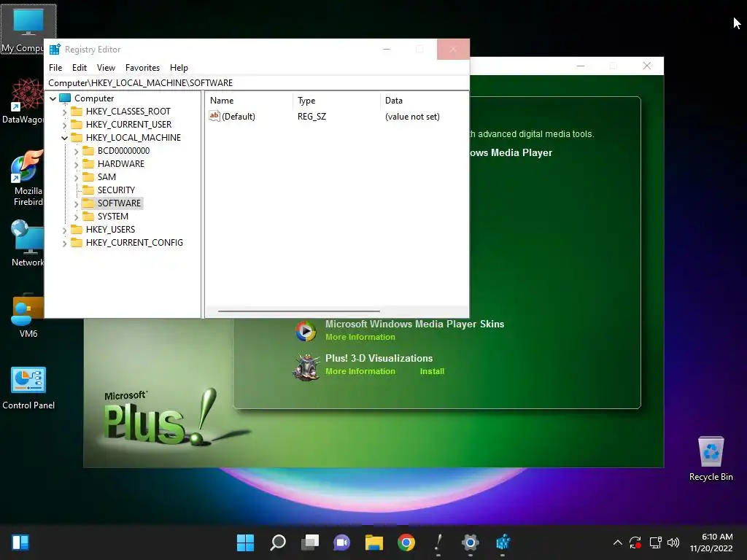
Task: Open the Recycle Bin on the desktop
Action: point(711,459)
